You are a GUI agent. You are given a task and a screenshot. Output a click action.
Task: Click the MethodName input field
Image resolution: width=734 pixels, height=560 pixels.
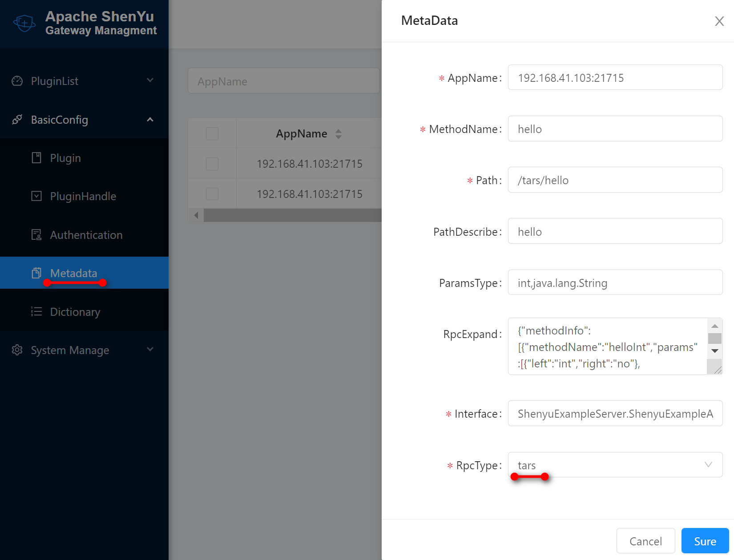click(615, 129)
